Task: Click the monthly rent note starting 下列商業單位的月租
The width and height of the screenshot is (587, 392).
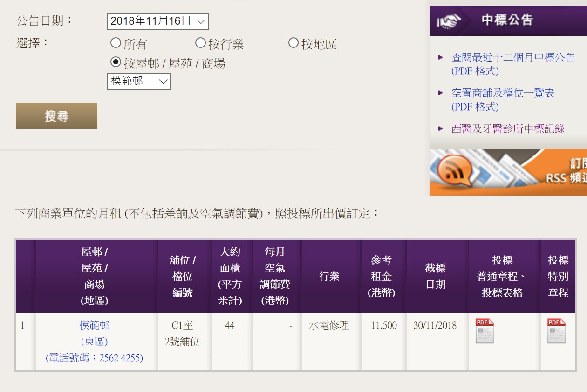Action: pyautogui.click(x=198, y=214)
